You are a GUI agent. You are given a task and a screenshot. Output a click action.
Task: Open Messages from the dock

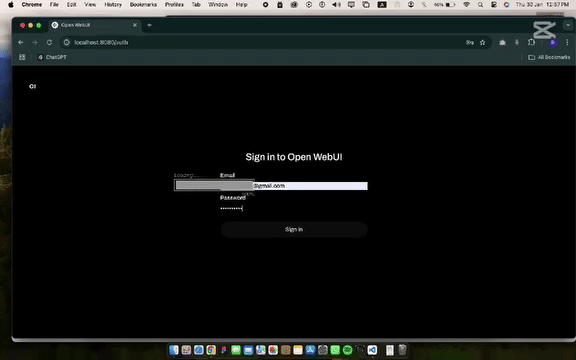tap(236, 350)
